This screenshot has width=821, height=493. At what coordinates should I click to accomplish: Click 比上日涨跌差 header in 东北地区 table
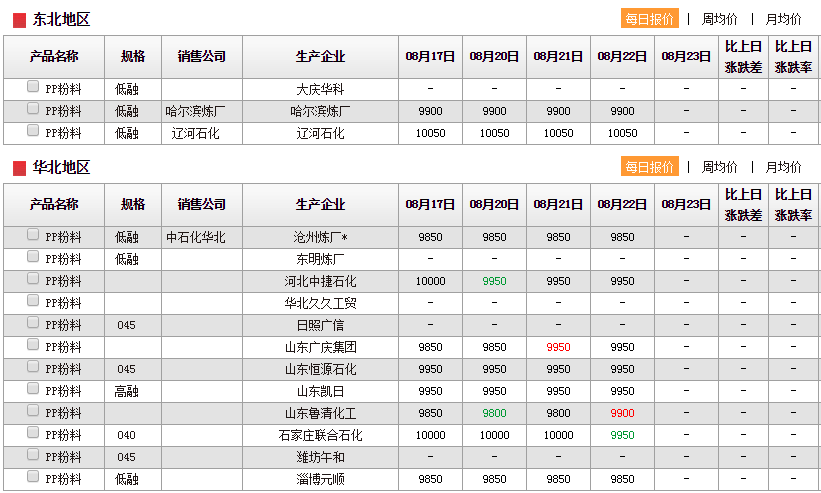click(x=743, y=57)
